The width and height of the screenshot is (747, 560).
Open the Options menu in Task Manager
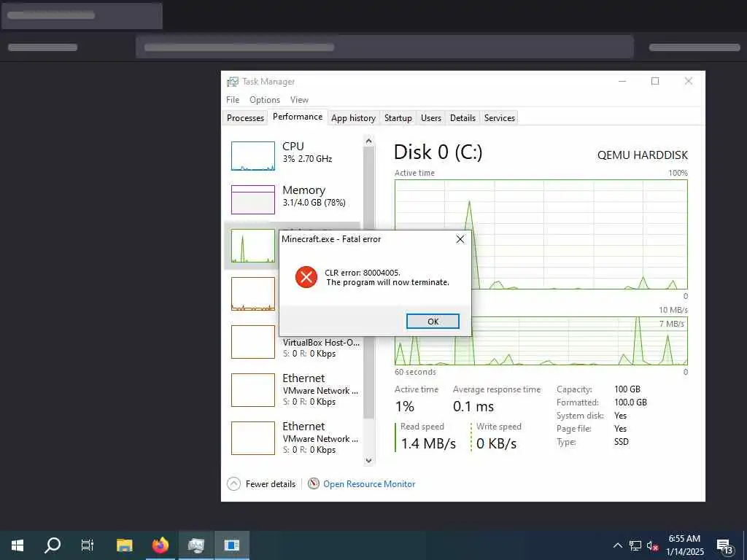tap(265, 99)
